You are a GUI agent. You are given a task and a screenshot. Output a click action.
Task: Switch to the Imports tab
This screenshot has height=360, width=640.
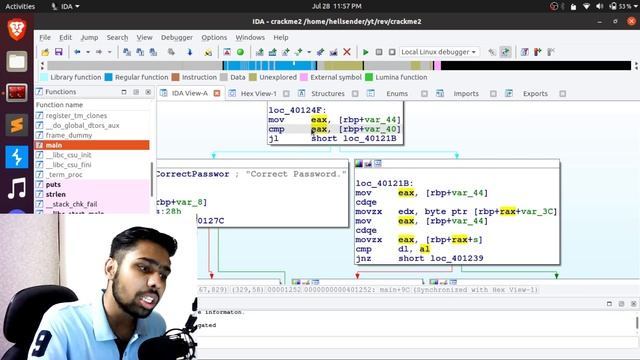466,93
